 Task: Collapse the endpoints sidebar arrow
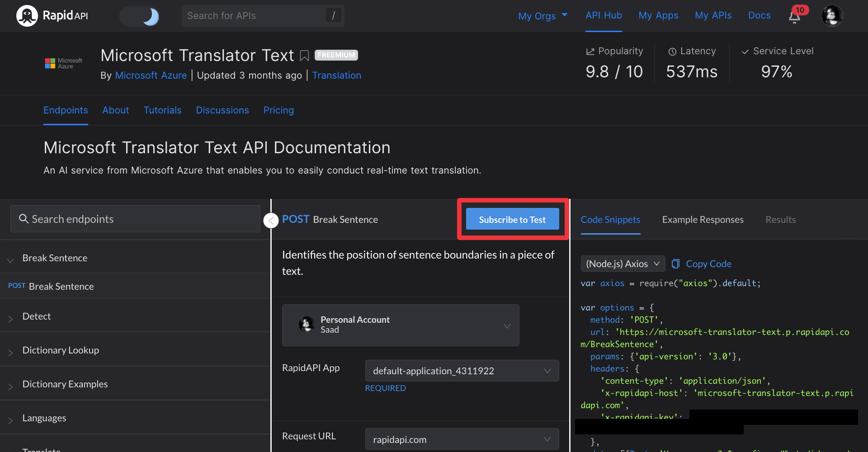click(x=271, y=221)
